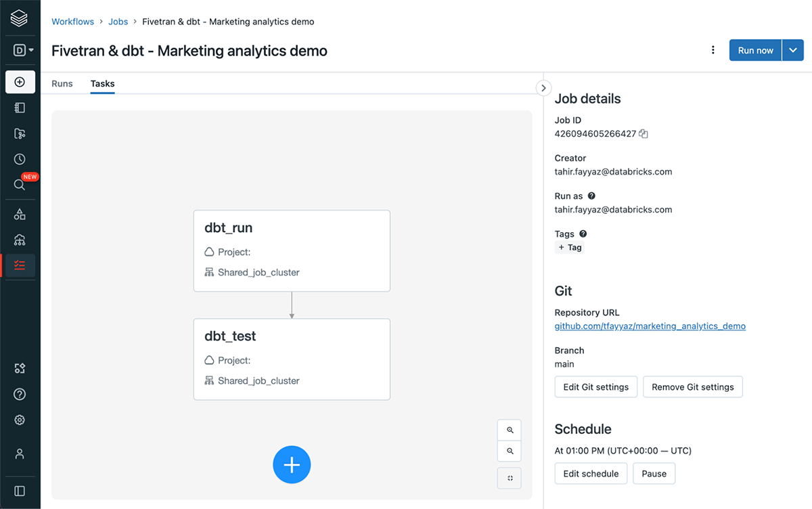The height and width of the screenshot is (509, 812).
Task: Click the Databricks logo icon
Action: click(x=20, y=18)
